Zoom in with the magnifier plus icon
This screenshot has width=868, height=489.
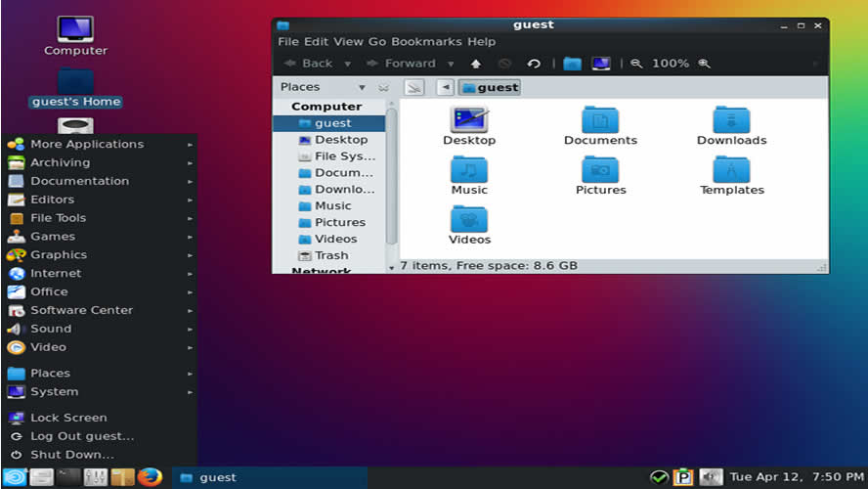(704, 64)
